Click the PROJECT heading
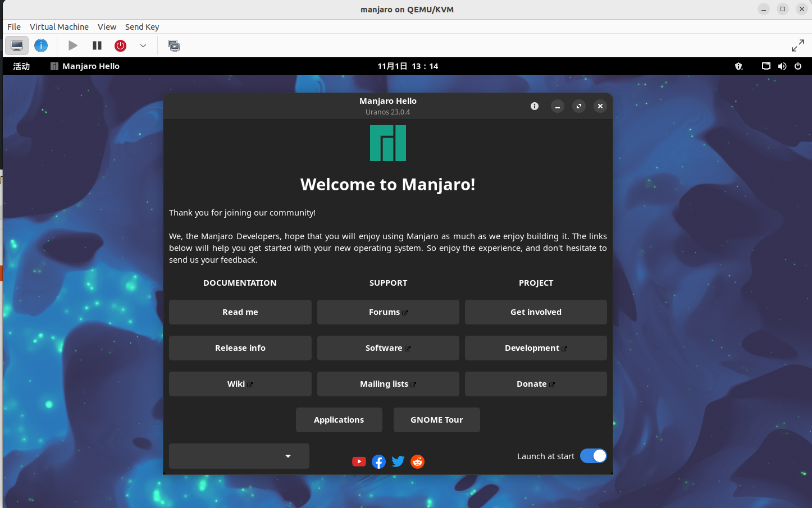 click(x=536, y=283)
